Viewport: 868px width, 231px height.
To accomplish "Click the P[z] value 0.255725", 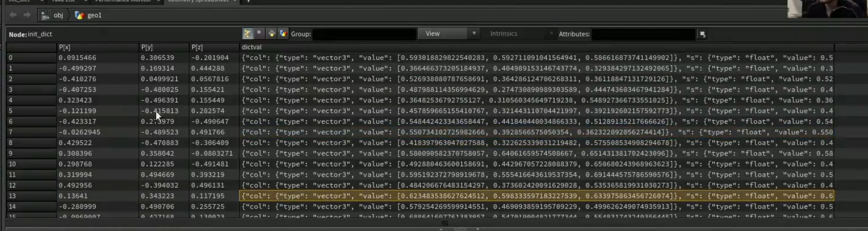I will 208,207.
